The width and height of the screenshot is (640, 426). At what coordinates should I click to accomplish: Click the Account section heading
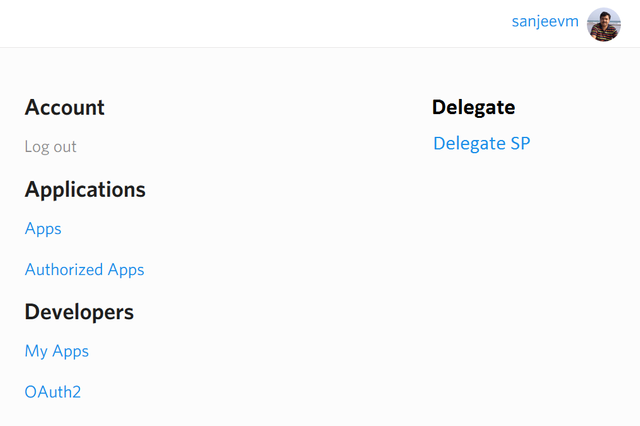64,108
